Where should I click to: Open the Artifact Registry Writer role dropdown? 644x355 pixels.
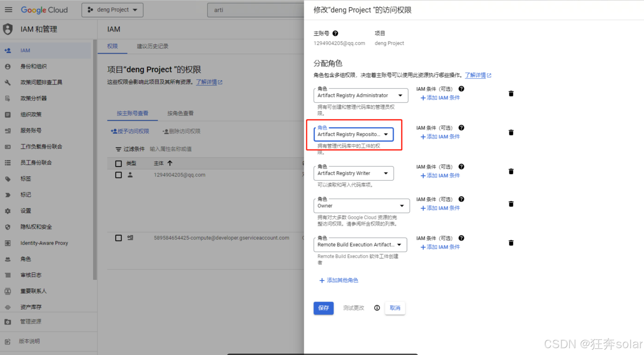[354, 173]
